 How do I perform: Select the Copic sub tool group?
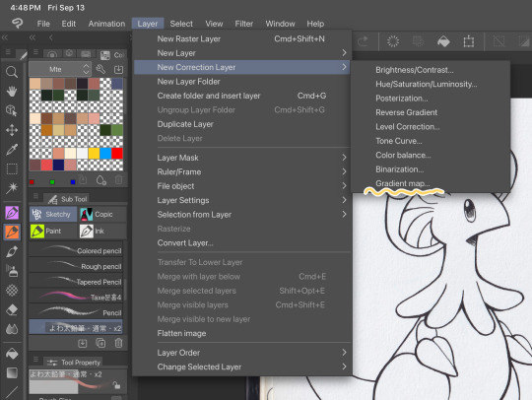pos(102,214)
